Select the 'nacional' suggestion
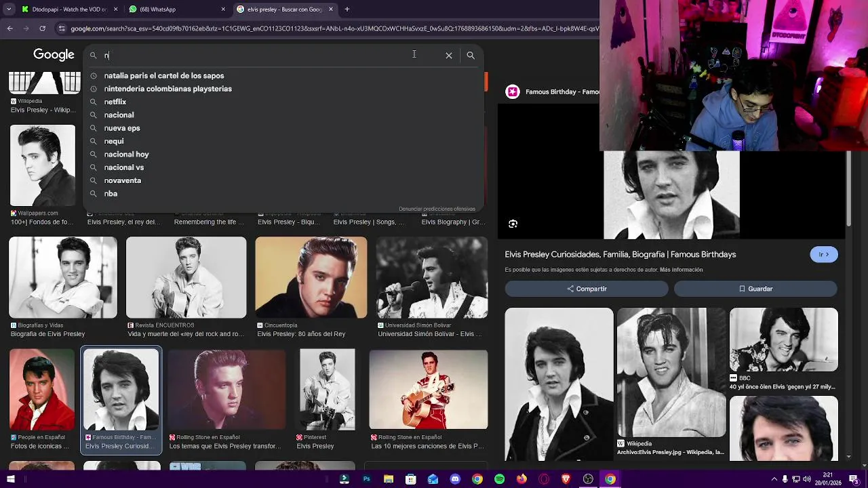Viewport: 868px width, 488px height. pyautogui.click(x=119, y=115)
